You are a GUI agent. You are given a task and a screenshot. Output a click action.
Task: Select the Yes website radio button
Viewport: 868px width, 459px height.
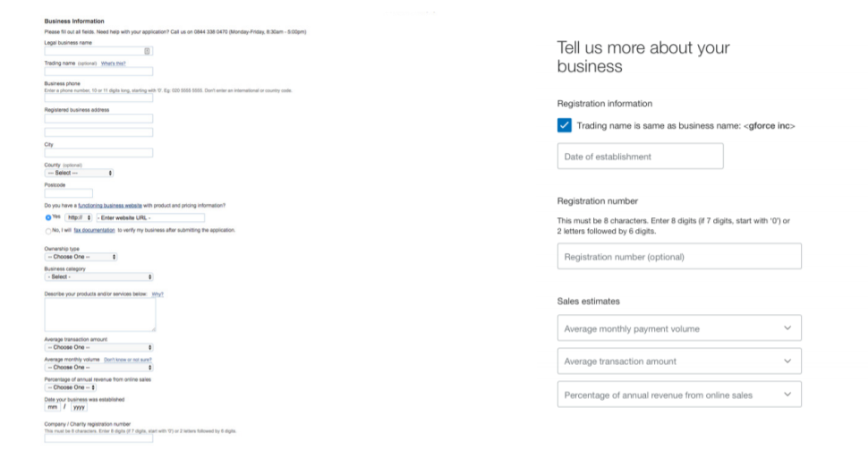click(x=47, y=217)
